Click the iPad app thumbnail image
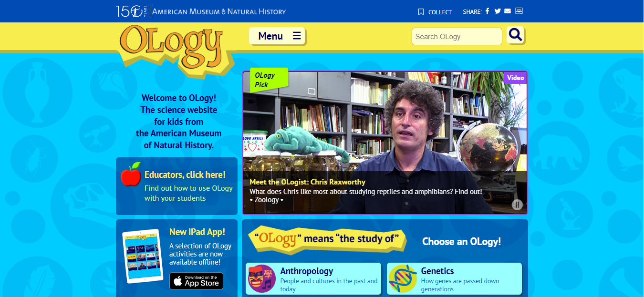Viewport: 644px width, 297px height. point(143,256)
